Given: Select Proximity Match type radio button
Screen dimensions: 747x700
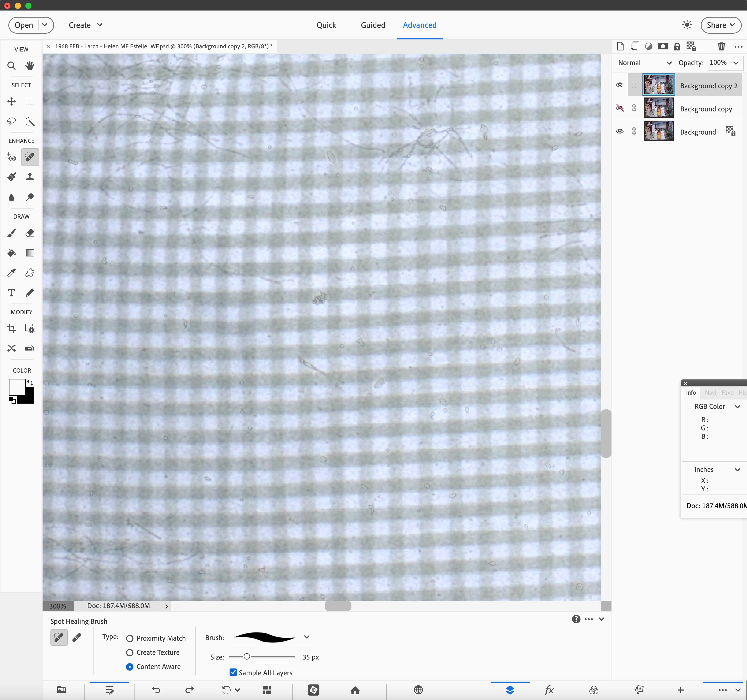Looking at the screenshot, I should (130, 638).
